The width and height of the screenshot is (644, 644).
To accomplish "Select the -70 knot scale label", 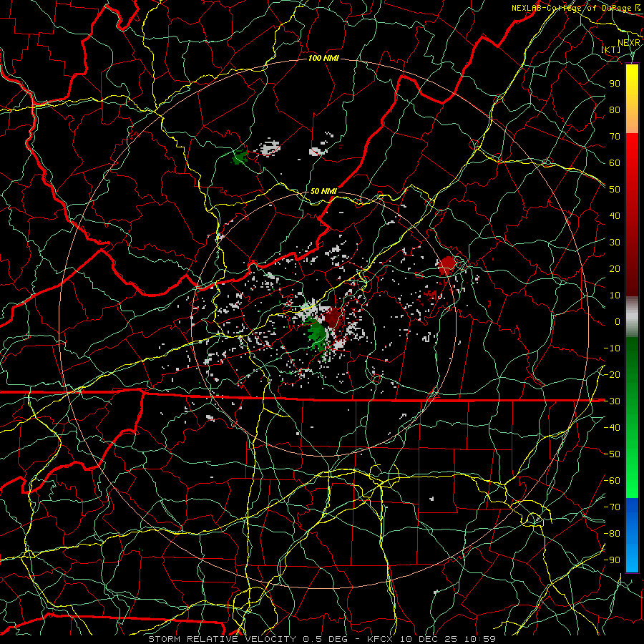I will (612, 507).
